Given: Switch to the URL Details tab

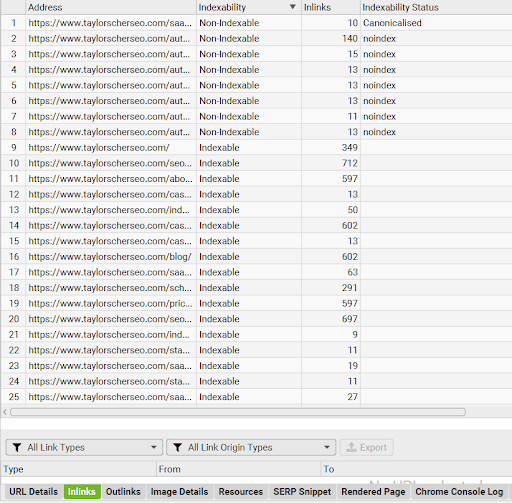Looking at the screenshot, I should (x=33, y=492).
